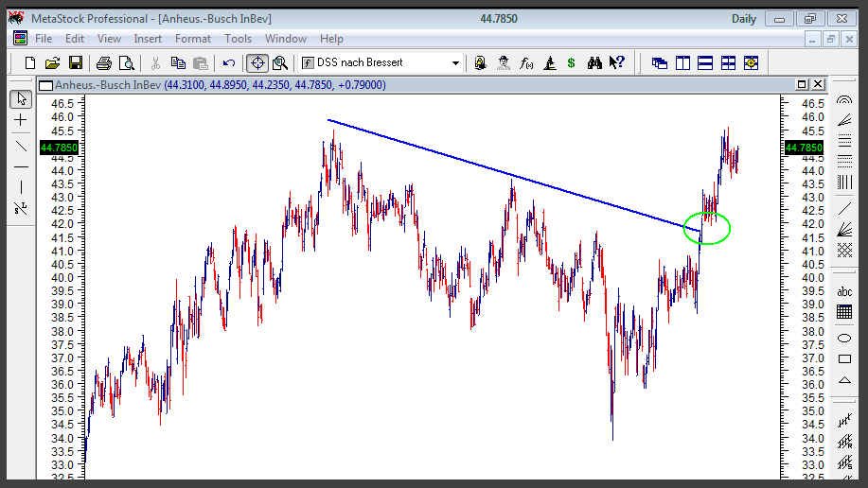Viewport: 868px width, 488px height.
Task: Select the channel tool marked S
Action: coord(844,462)
